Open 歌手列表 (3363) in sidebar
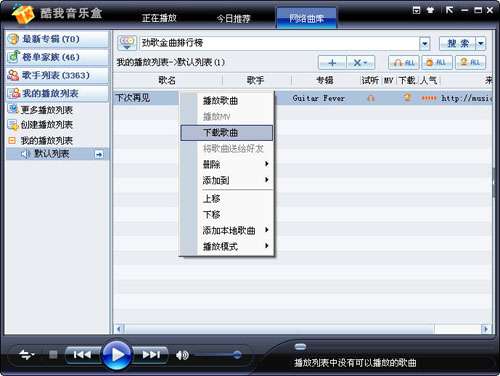 point(57,75)
